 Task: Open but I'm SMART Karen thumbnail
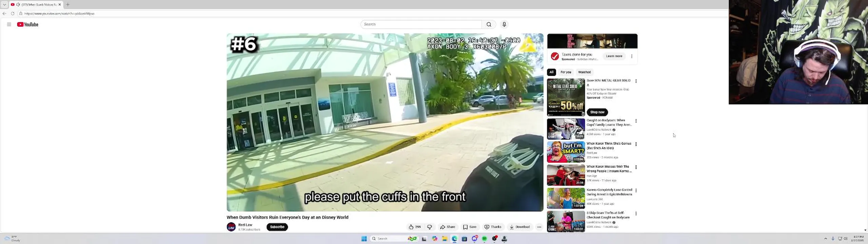click(x=566, y=152)
